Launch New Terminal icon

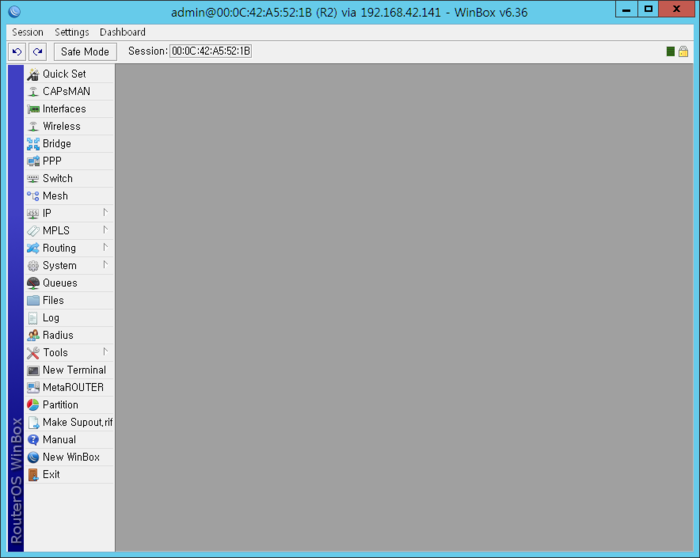[x=33, y=370]
